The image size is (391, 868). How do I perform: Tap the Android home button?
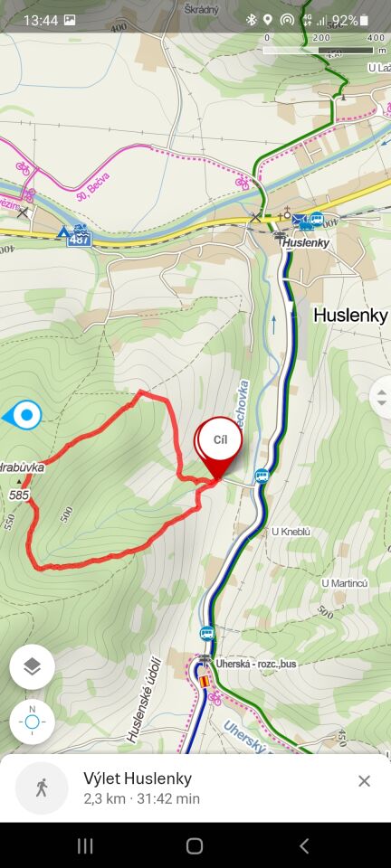195,845
